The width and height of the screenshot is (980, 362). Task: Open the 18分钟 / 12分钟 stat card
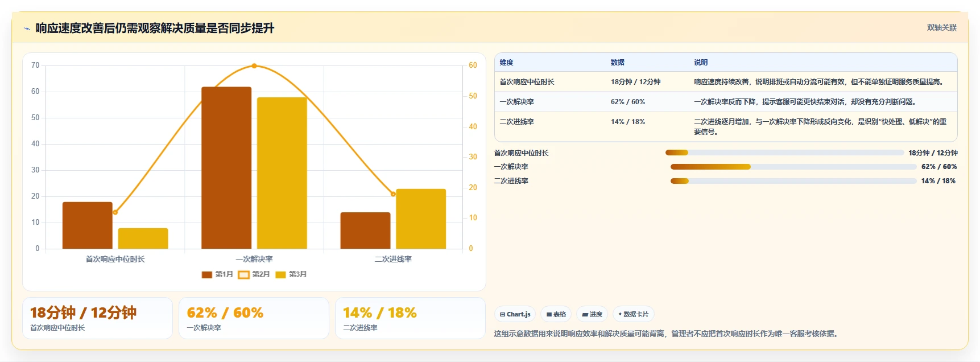click(x=97, y=318)
